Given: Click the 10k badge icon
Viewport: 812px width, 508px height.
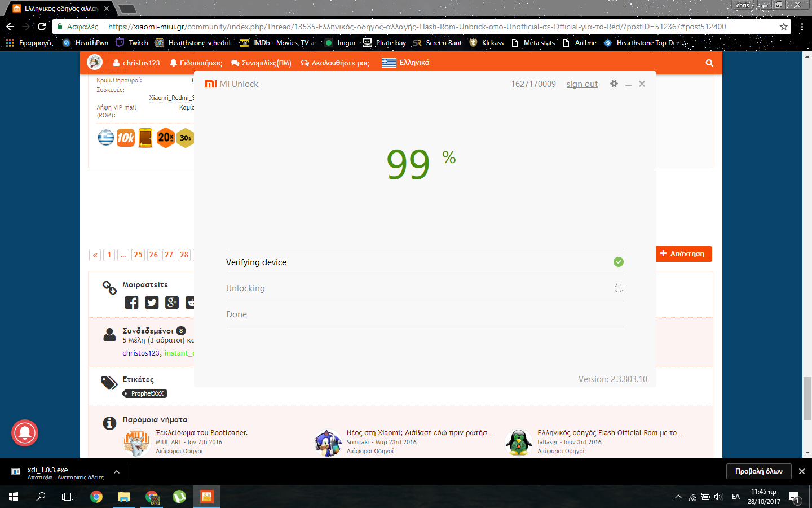Looking at the screenshot, I should (x=126, y=137).
